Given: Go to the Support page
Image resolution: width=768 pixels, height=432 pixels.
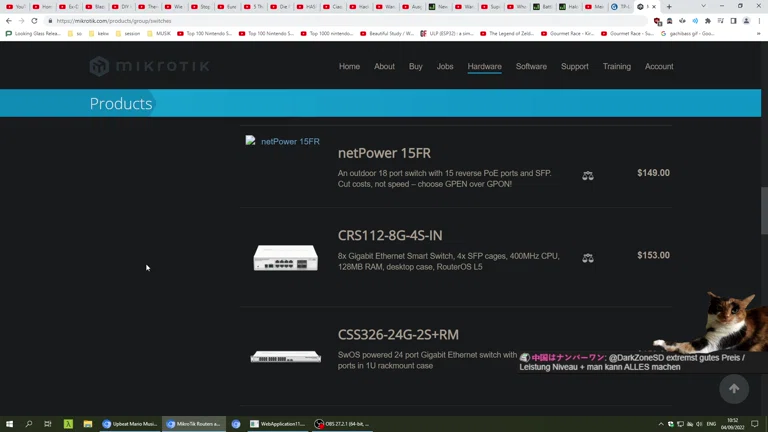Looking at the screenshot, I should pos(574,67).
